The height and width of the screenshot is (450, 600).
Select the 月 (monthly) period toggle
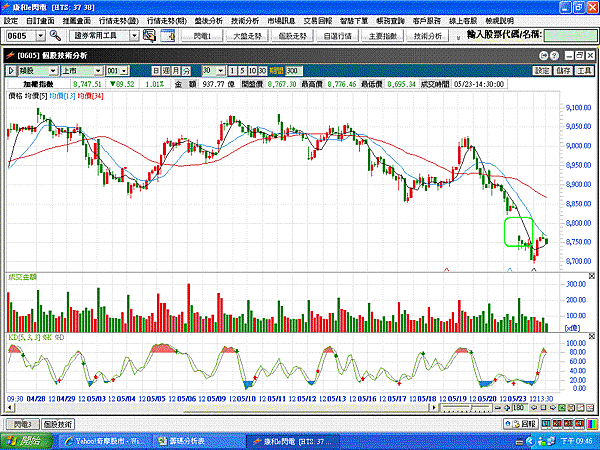pos(176,71)
